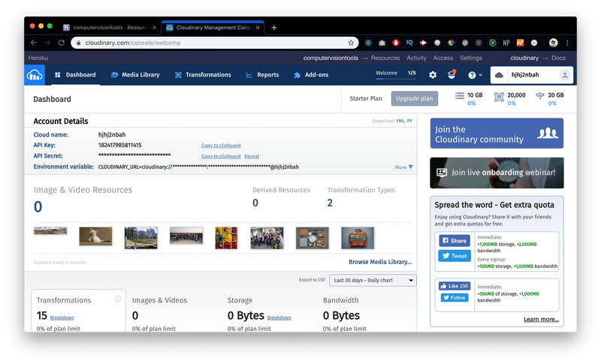Copy API Secret to clipboard

coord(221,156)
